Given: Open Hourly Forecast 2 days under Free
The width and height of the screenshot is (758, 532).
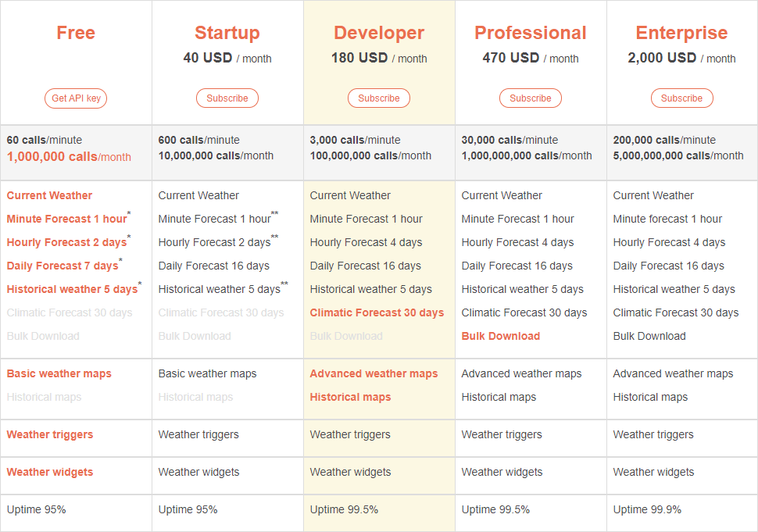Looking at the screenshot, I should tap(66, 242).
